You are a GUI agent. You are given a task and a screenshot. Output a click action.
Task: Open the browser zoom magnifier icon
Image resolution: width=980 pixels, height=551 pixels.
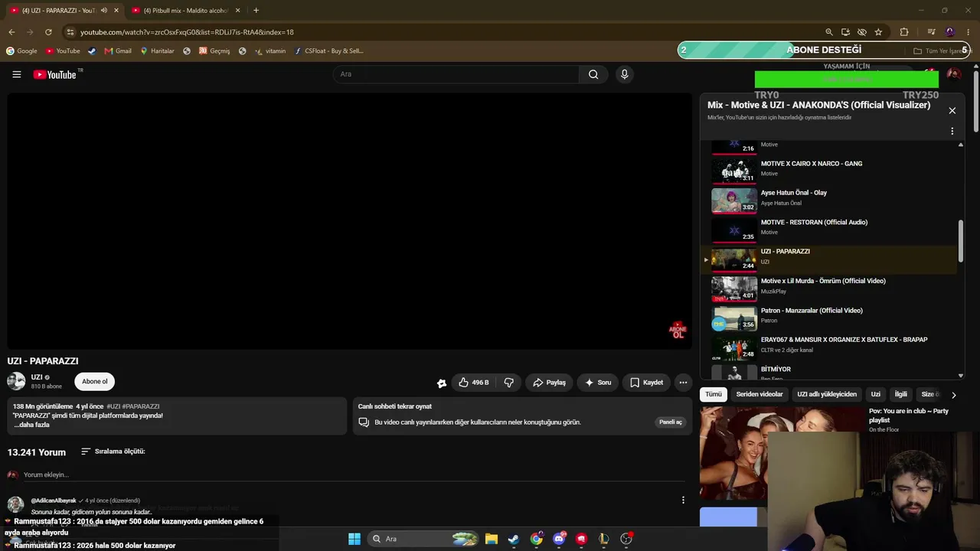coord(828,32)
